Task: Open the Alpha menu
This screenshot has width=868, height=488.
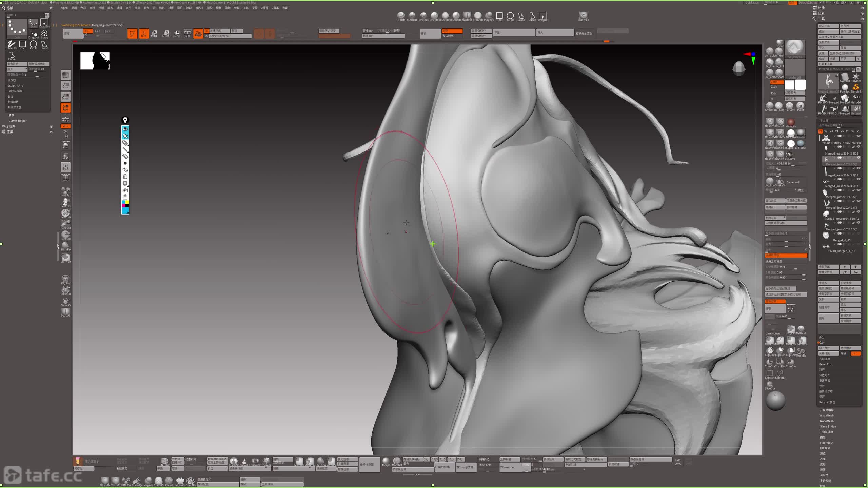Action: [x=64, y=8]
